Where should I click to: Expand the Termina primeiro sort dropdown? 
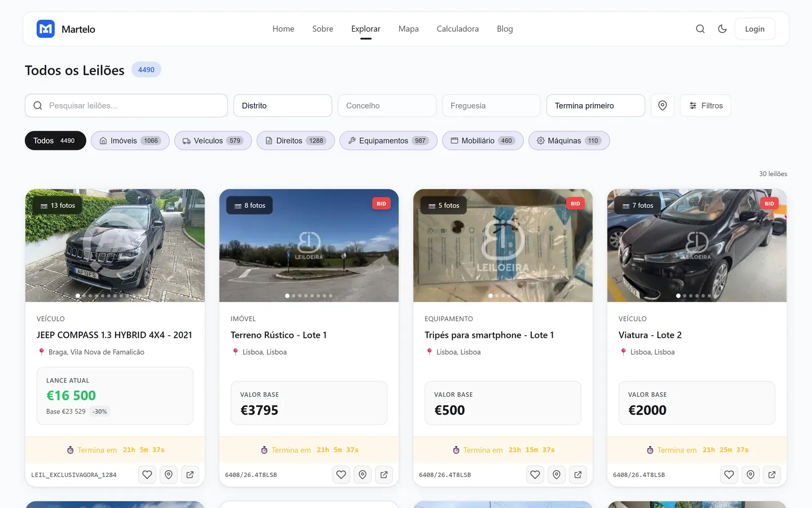596,106
